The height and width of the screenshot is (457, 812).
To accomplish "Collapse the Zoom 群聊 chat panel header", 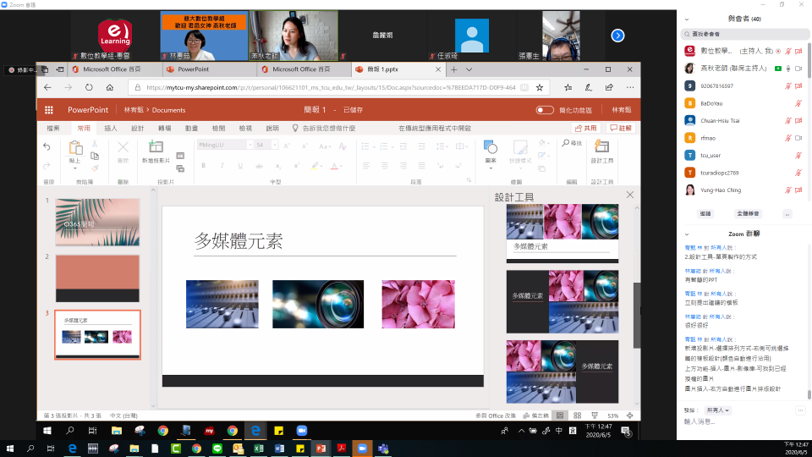I will [687, 234].
